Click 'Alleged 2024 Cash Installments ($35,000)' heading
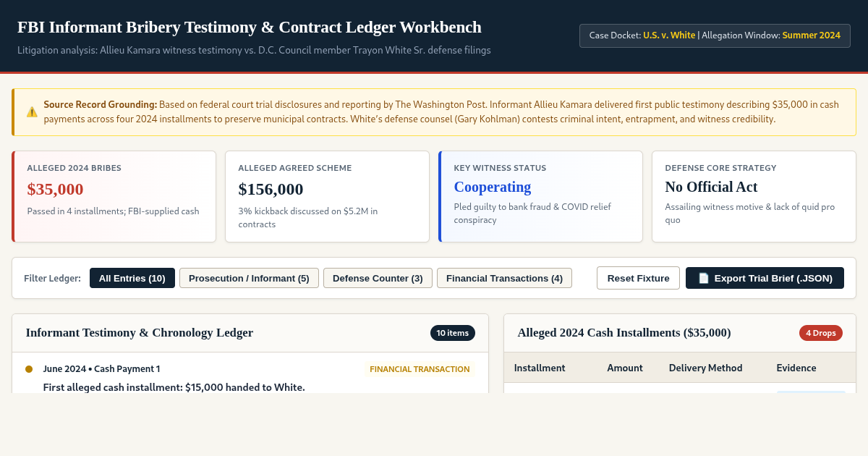This screenshot has width=868, height=456. [x=624, y=333]
